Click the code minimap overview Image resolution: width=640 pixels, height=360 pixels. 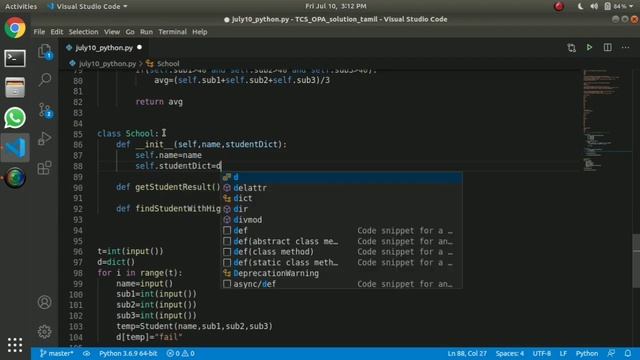point(607,120)
